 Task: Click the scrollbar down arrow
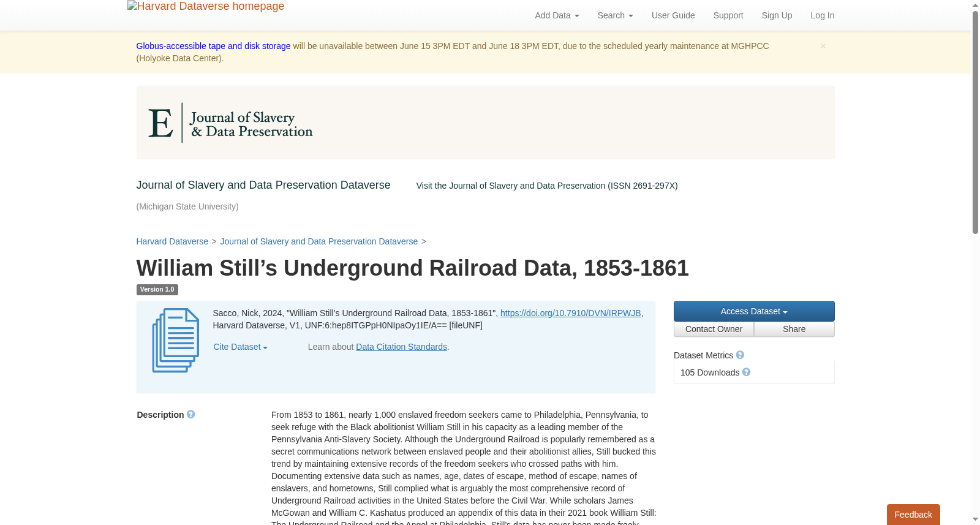coord(975,519)
